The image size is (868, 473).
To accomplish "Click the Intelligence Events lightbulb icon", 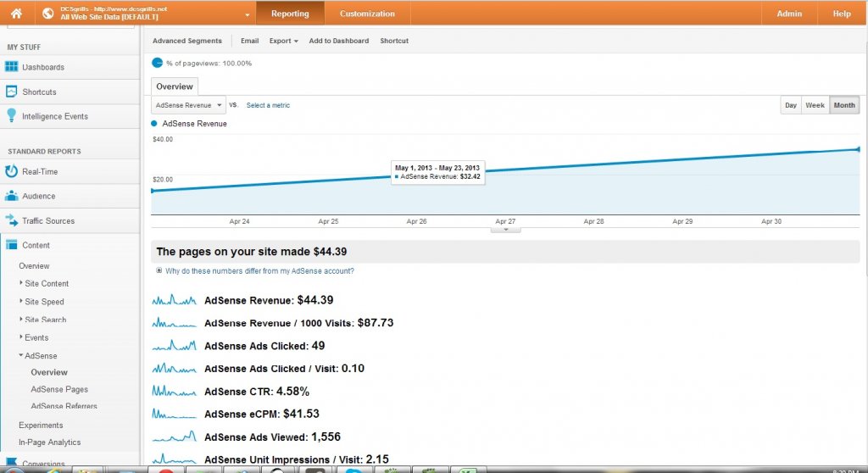I will pyautogui.click(x=11, y=115).
